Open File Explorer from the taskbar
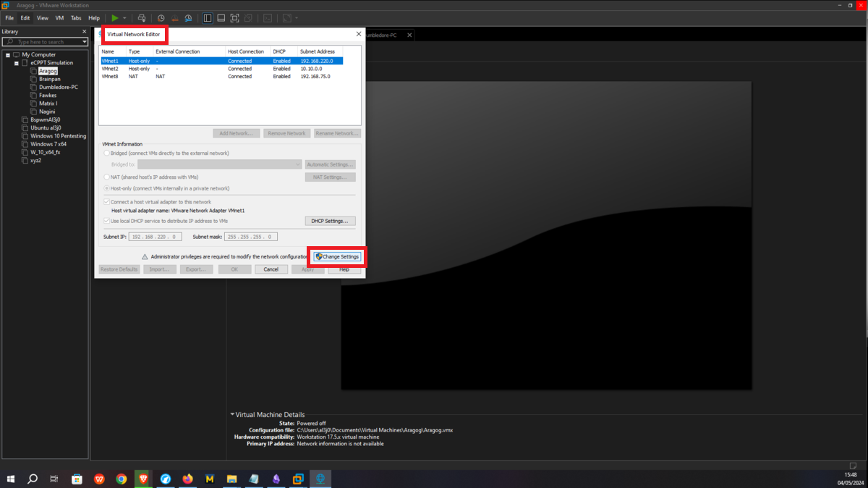This screenshot has height=488, width=868. point(232,479)
